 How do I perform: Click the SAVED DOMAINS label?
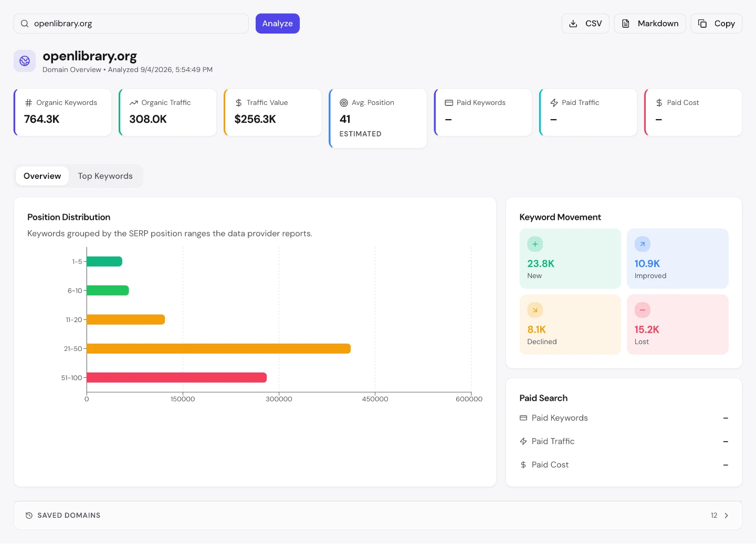(x=69, y=516)
